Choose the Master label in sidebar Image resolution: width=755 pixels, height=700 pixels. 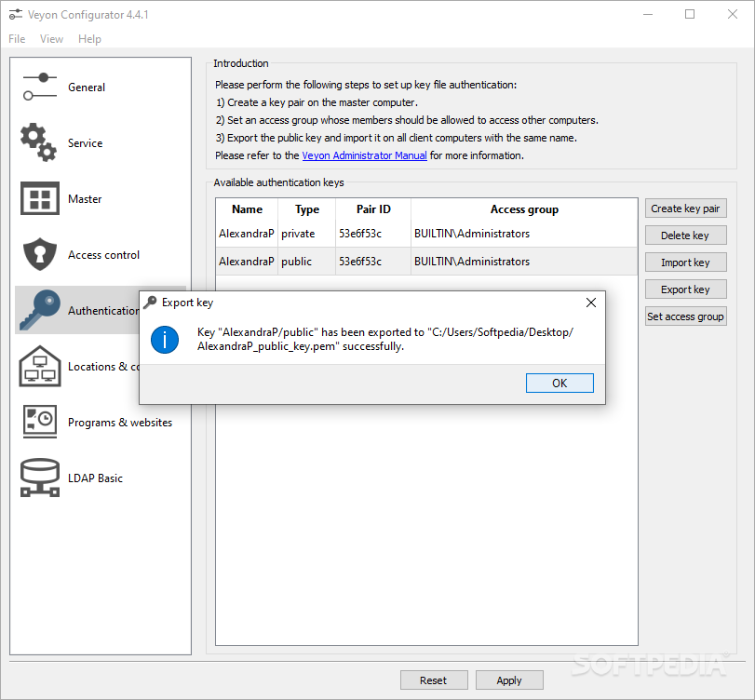pos(85,199)
